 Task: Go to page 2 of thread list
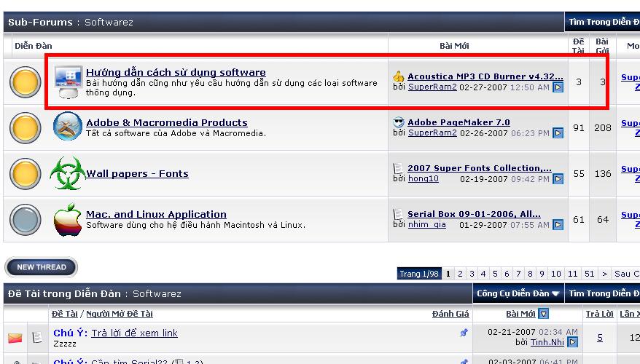click(x=460, y=274)
